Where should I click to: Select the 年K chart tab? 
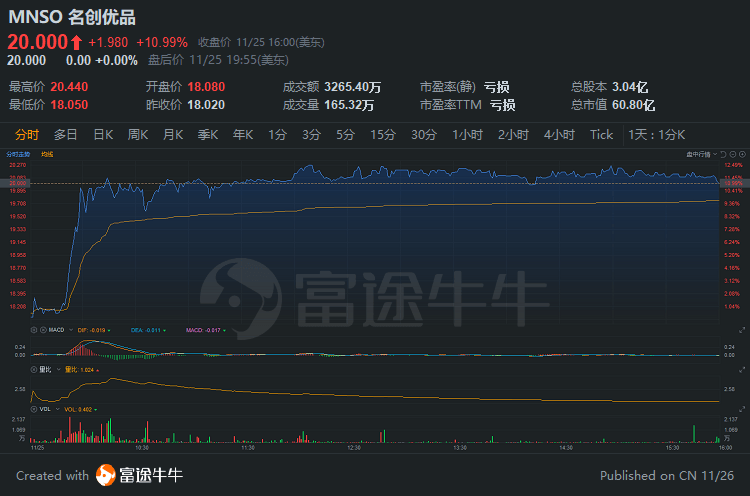(243, 135)
